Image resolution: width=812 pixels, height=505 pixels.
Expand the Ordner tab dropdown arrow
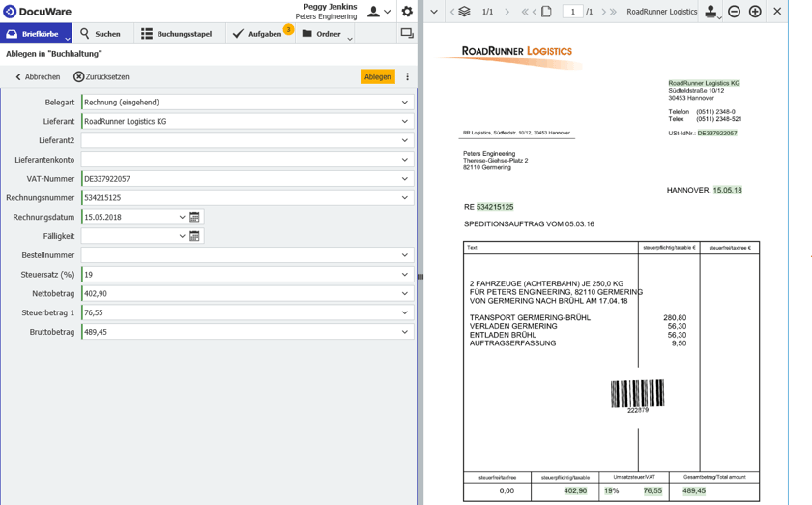[350, 39]
